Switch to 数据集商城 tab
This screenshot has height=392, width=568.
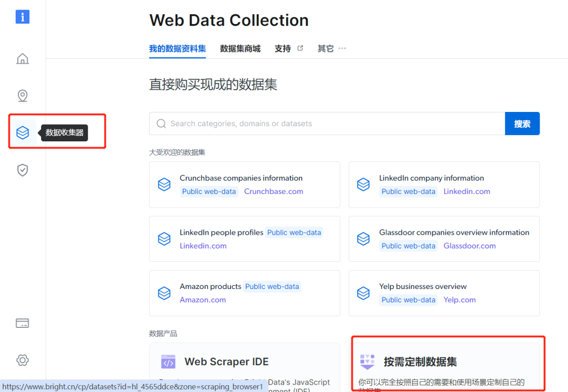pos(240,48)
